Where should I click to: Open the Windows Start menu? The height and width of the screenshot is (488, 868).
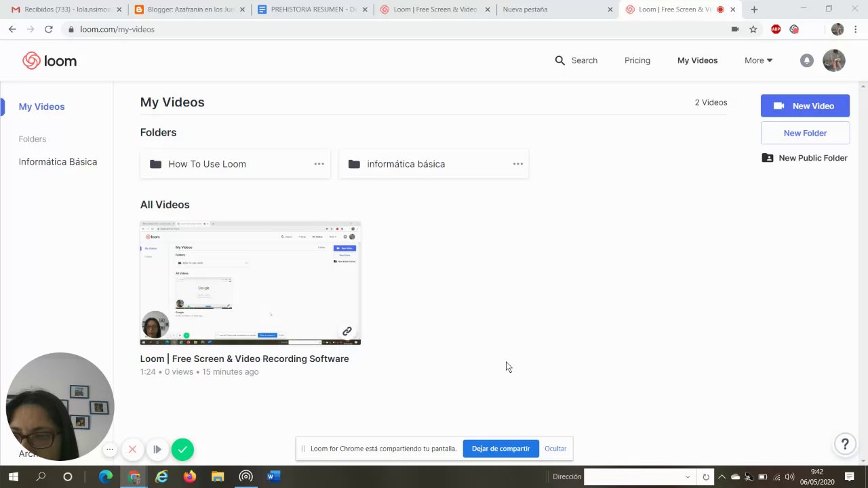click(x=13, y=476)
